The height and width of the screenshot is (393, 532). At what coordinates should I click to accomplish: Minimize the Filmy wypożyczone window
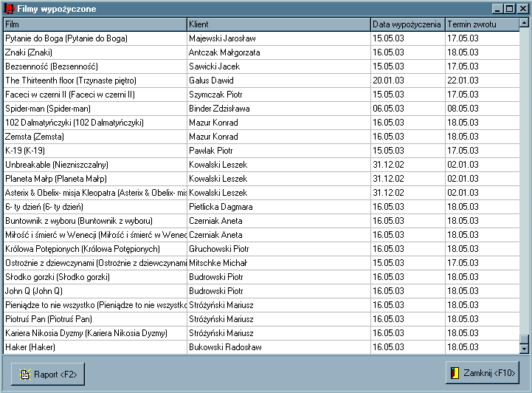(x=497, y=9)
